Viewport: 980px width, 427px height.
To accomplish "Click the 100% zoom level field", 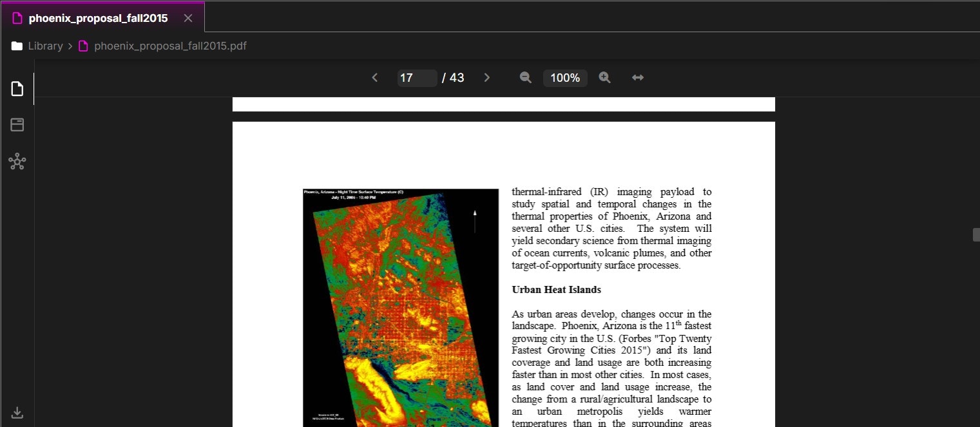I will [x=565, y=78].
